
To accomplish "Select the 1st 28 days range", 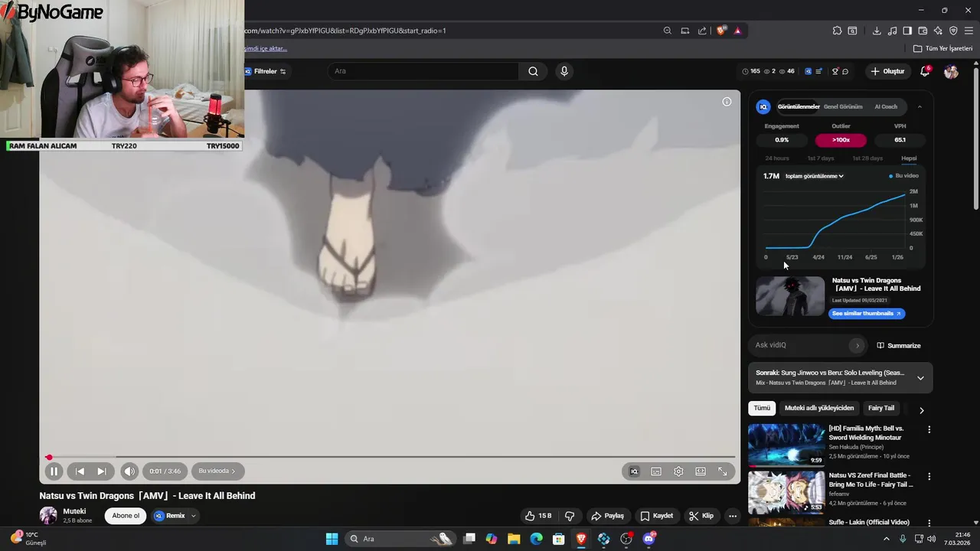I will click(x=867, y=158).
